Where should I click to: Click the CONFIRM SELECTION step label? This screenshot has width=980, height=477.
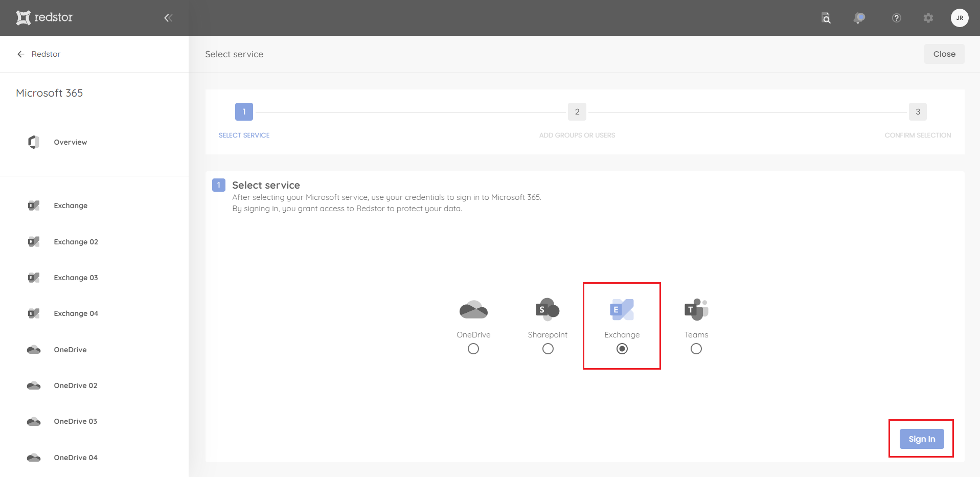tap(918, 135)
